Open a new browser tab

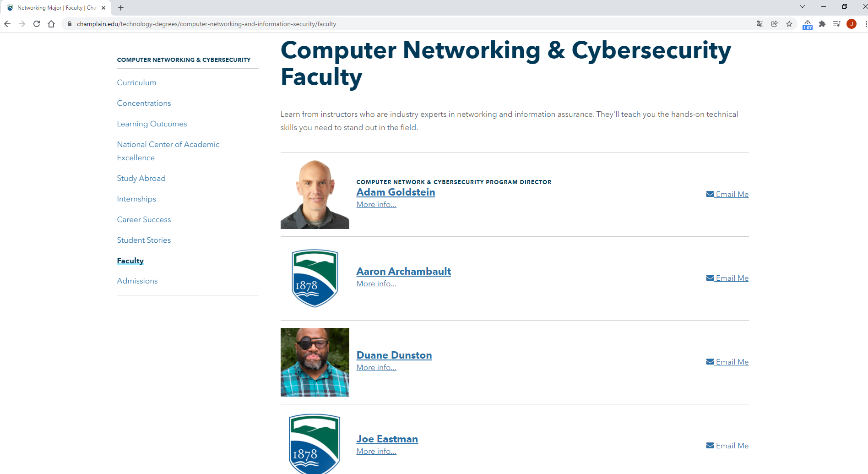tap(121, 8)
